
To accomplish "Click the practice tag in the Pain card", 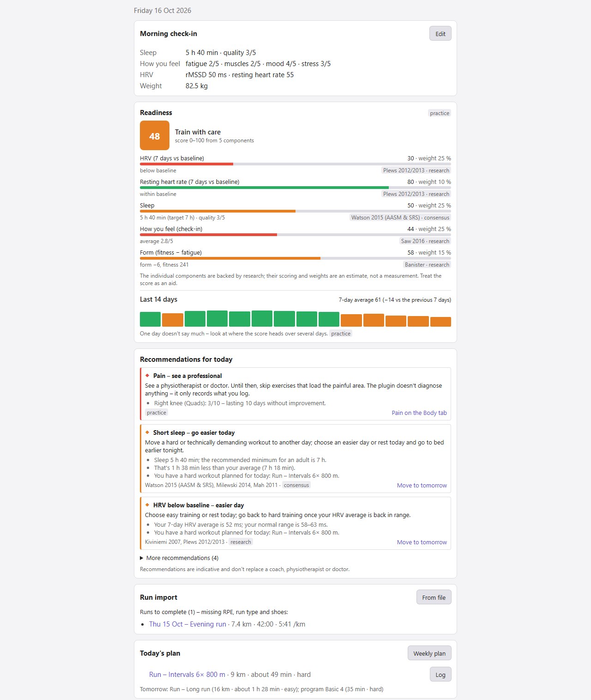I will tap(157, 413).
